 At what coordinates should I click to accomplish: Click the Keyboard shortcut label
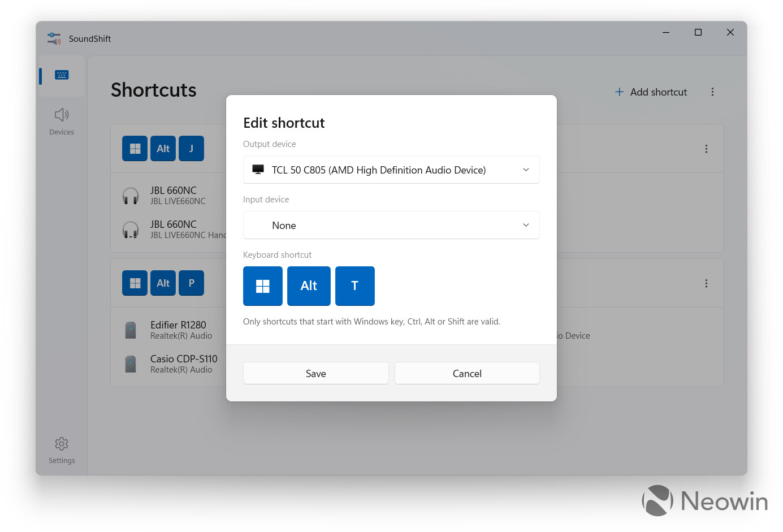[x=277, y=255]
